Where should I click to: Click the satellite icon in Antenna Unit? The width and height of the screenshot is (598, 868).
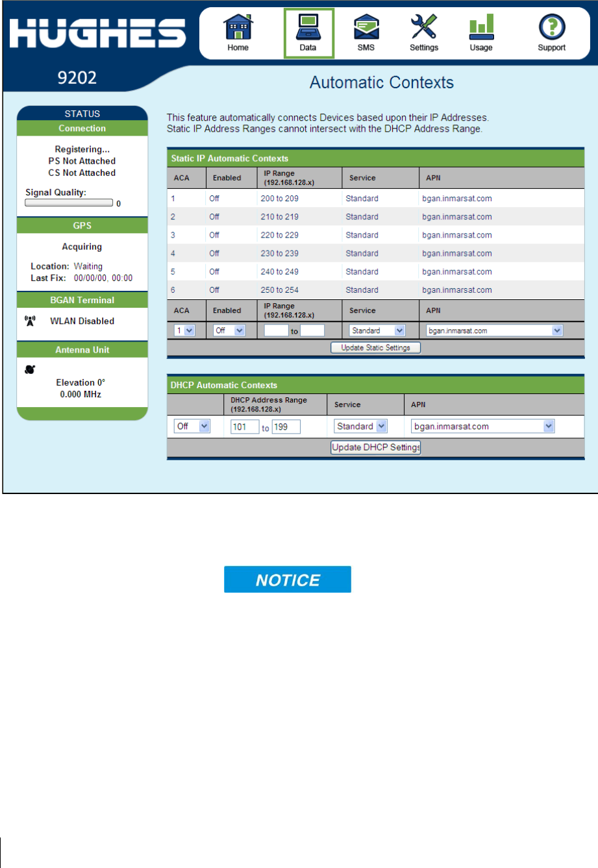click(29, 371)
